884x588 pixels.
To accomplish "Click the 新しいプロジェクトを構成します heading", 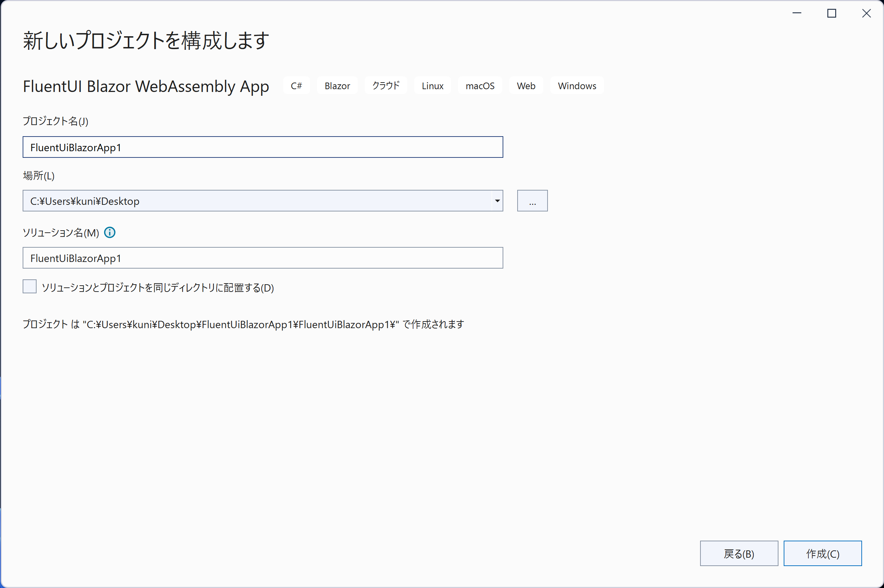I will [x=146, y=40].
